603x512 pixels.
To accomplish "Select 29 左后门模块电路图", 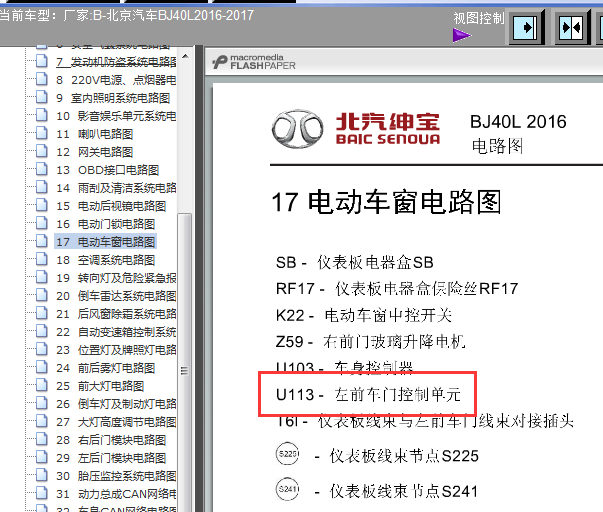I will 111,458.
